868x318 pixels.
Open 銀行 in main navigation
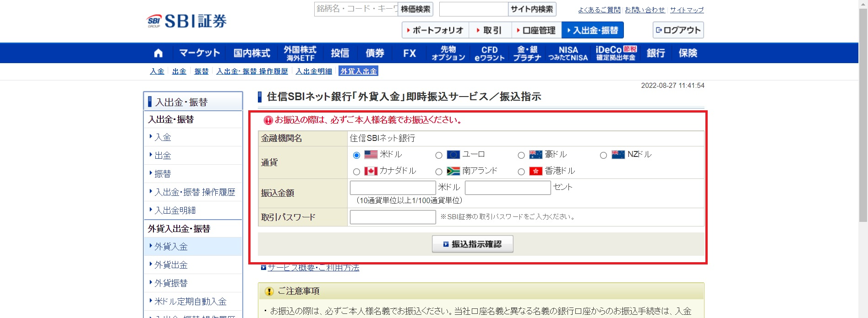click(655, 53)
